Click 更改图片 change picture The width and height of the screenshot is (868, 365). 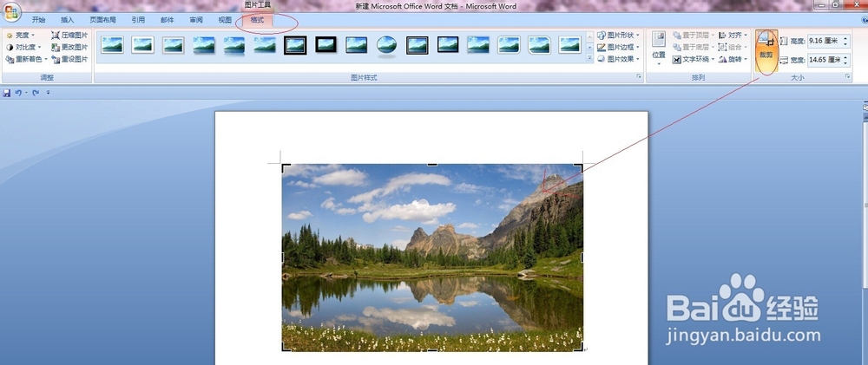69,47
